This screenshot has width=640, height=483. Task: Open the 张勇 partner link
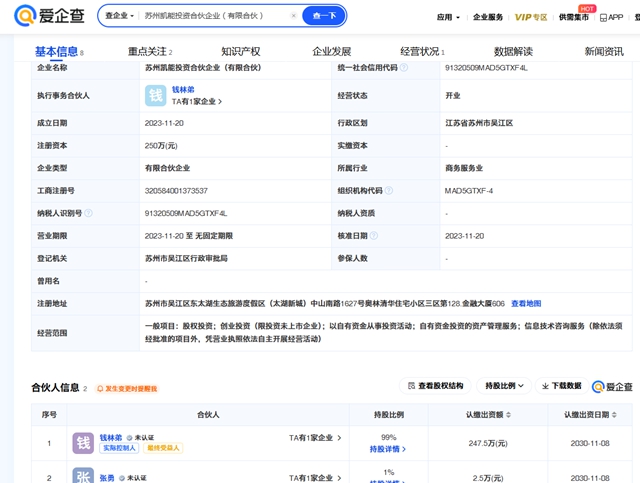(107, 478)
